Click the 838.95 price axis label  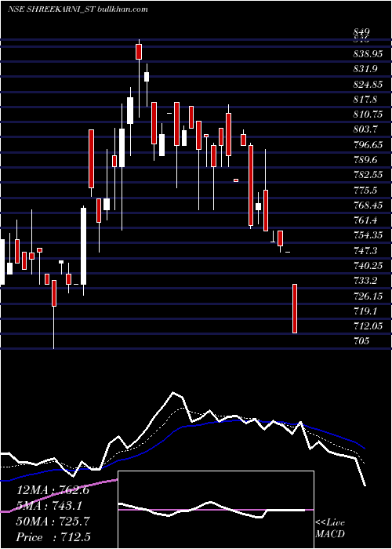pyautogui.click(x=368, y=54)
